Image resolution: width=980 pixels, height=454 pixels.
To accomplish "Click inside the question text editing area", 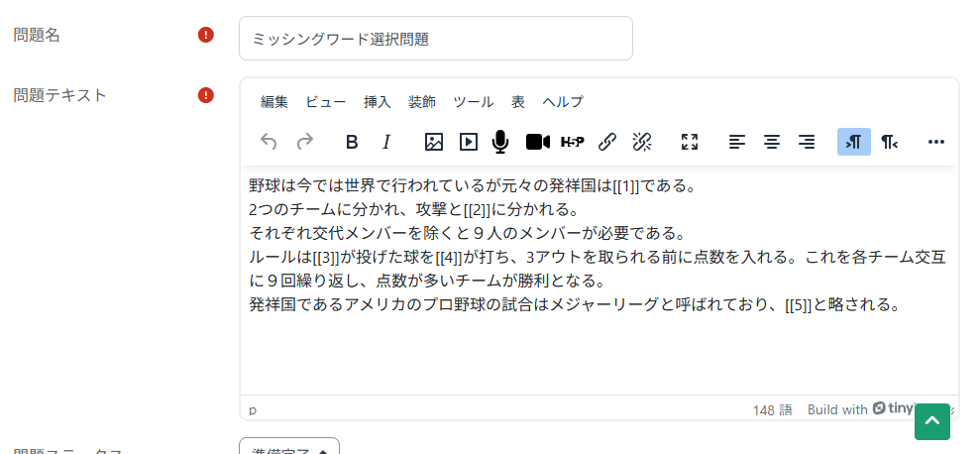I will pyautogui.click(x=599, y=282).
